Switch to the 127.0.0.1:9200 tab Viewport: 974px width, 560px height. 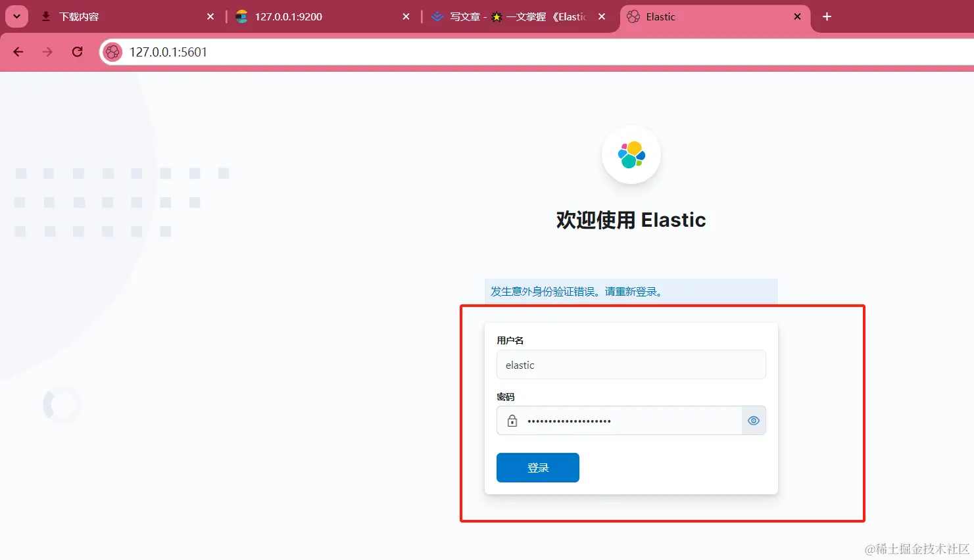(x=322, y=17)
